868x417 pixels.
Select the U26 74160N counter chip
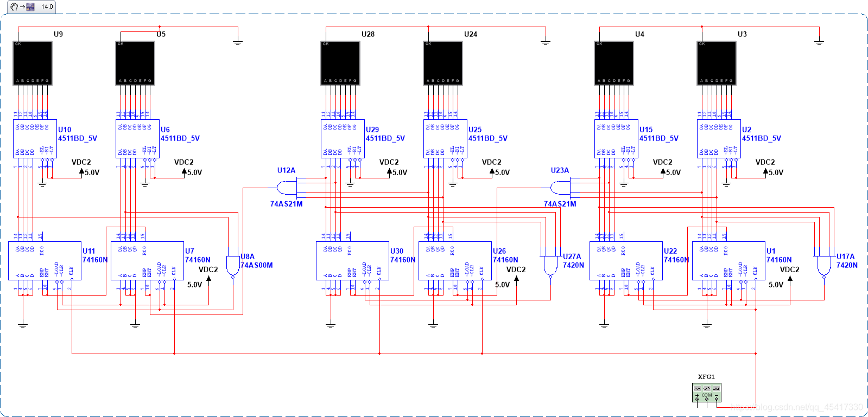click(455, 261)
